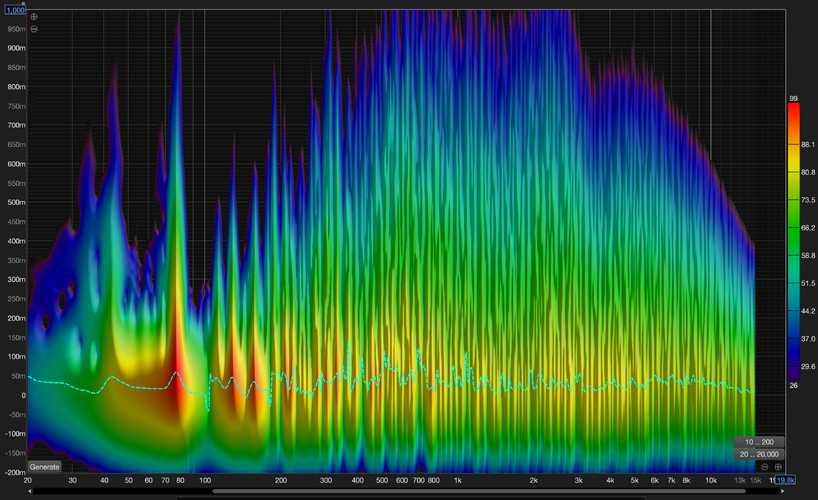Zoom out the vertical time axis
The image size is (818, 500).
click(34, 29)
